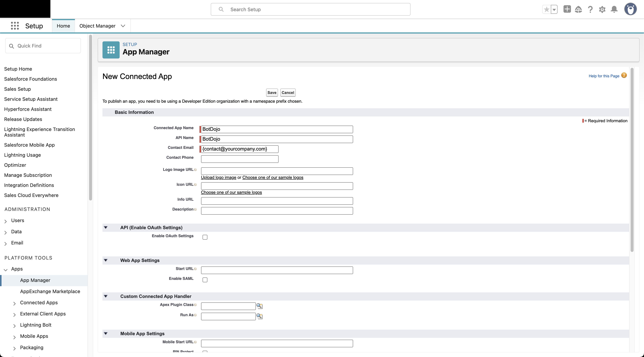Collapse the API (Enable OAuth Settings) section

pyautogui.click(x=106, y=228)
